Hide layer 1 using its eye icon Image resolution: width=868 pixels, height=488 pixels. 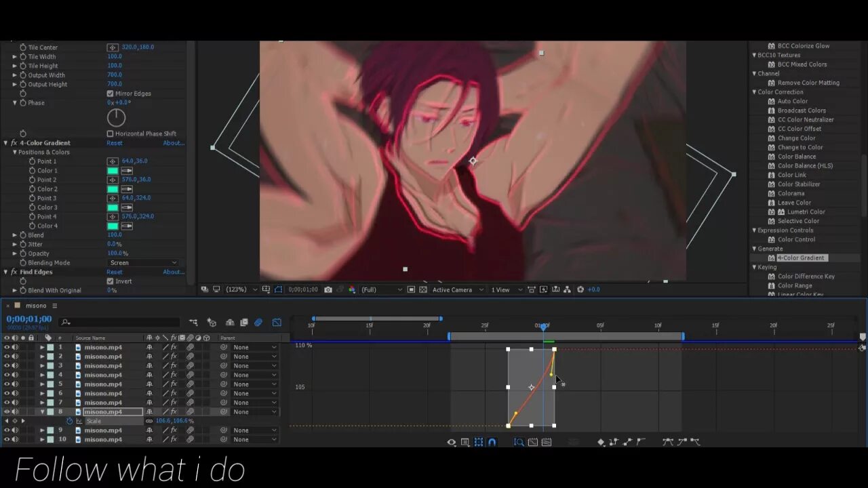pos(7,347)
